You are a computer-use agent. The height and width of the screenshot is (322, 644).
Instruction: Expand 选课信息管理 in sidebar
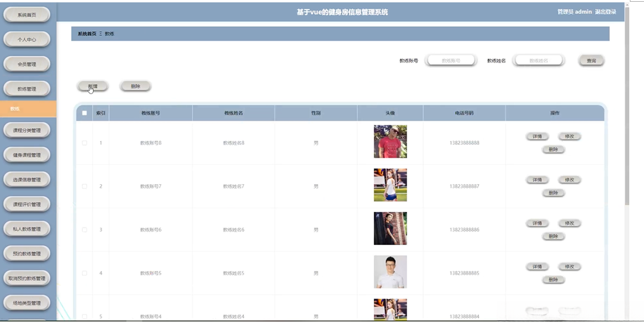(27, 180)
